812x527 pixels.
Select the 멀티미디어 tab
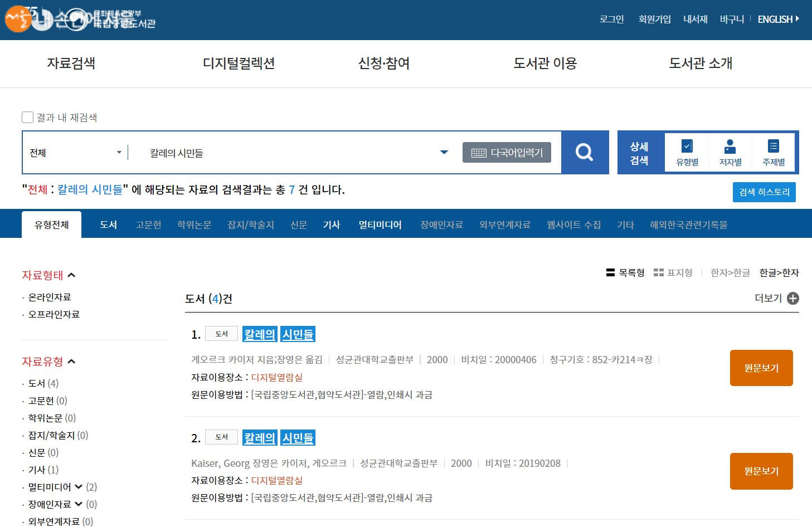pyautogui.click(x=380, y=225)
